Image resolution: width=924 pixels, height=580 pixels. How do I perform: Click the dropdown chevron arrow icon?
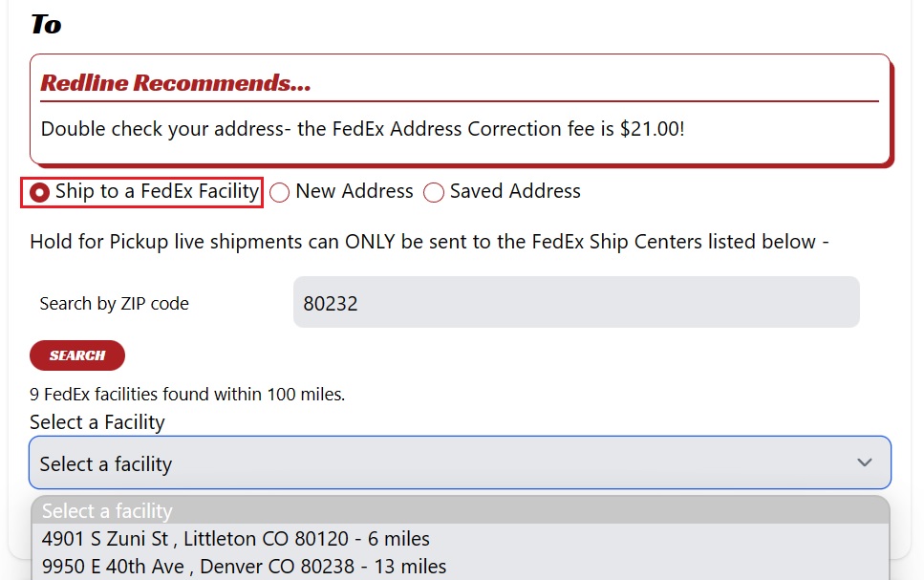point(865,462)
